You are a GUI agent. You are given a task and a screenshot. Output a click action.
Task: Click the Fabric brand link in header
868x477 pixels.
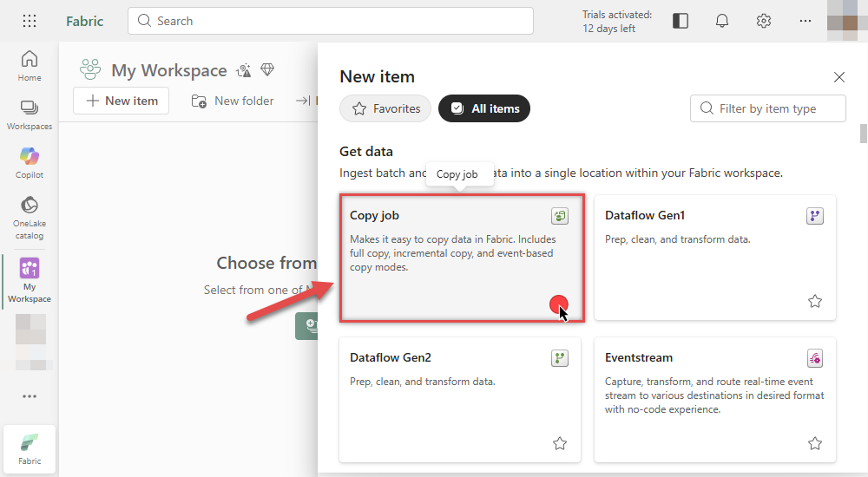[85, 21]
